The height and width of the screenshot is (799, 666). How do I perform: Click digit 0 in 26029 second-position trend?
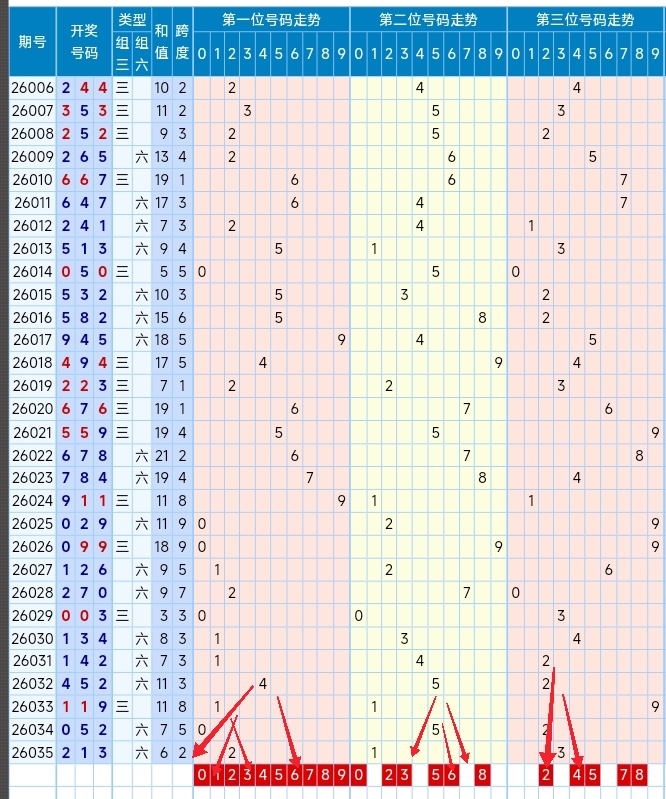pyautogui.click(x=358, y=616)
